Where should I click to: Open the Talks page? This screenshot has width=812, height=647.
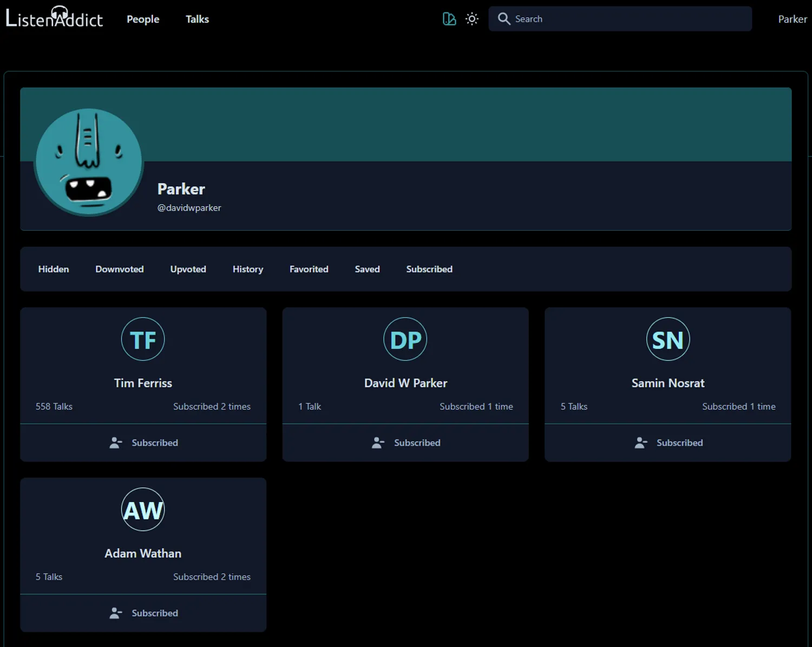[x=197, y=19]
